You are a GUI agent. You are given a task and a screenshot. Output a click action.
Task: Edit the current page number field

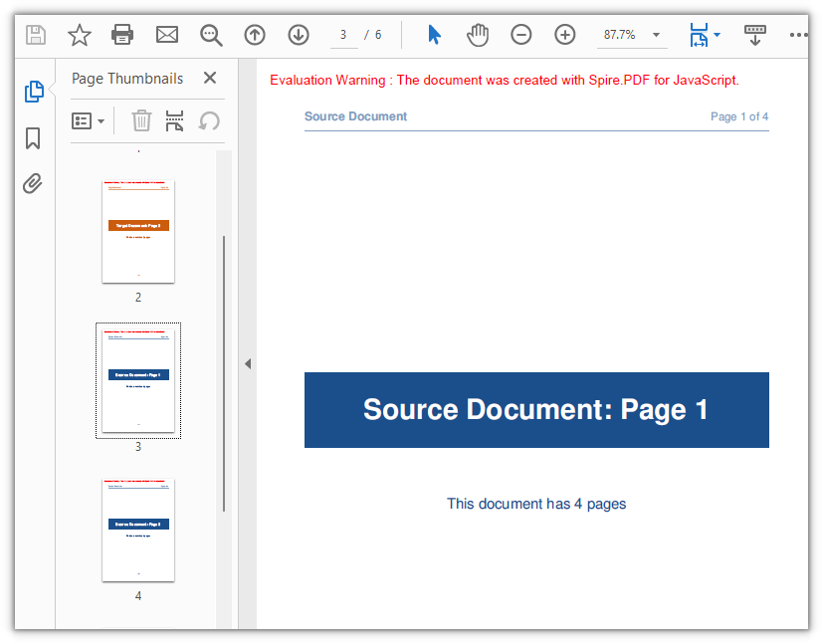(343, 35)
